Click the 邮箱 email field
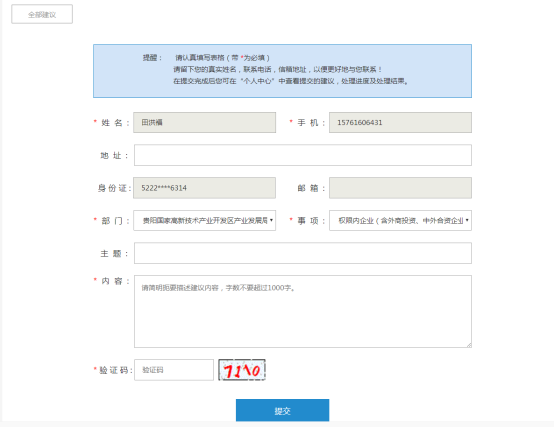Image resolution: width=554 pixels, height=428 pixels. tap(400, 188)
